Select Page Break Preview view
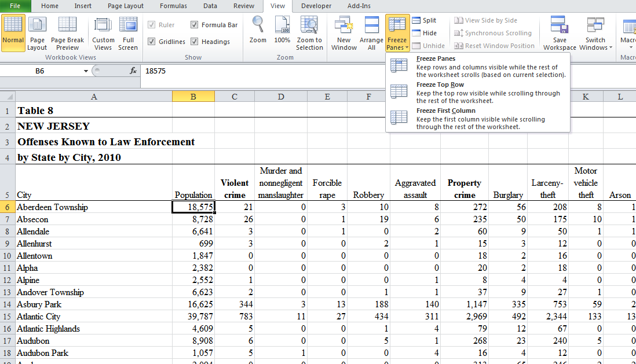The height and width of the screenshot is (364, 636). click(68, 33)
